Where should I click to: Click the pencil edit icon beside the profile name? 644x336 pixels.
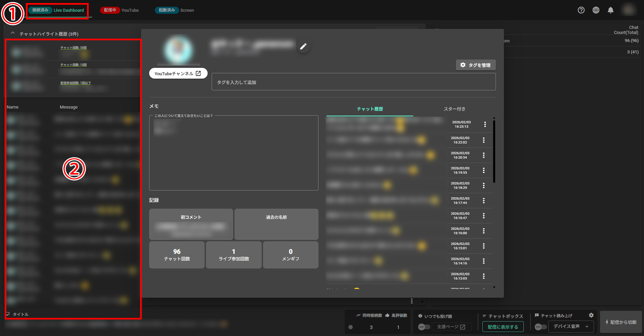click(x=303, y=47)
